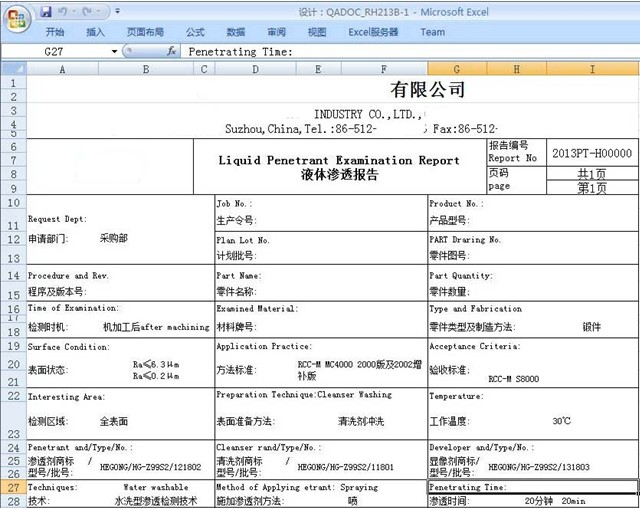Click the Undo arrow icon
This screenshot has height=508, width=640.
[63, 13]
